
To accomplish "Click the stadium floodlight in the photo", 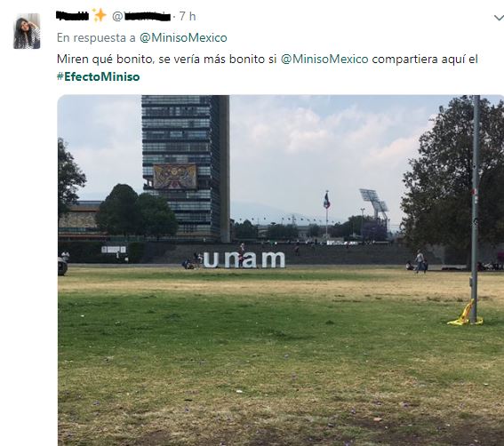I will tap(374, 201).
